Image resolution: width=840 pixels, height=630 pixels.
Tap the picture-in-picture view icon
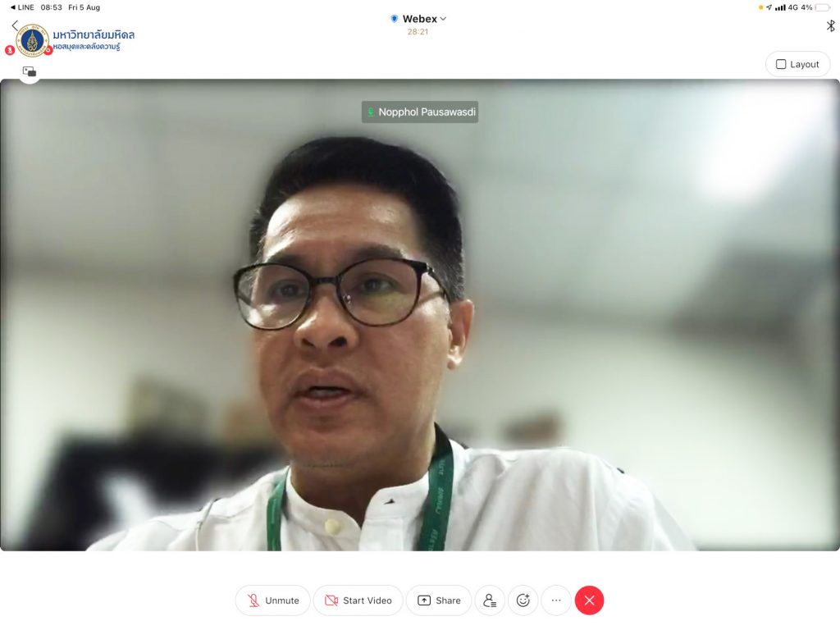[x=30, y=71]
